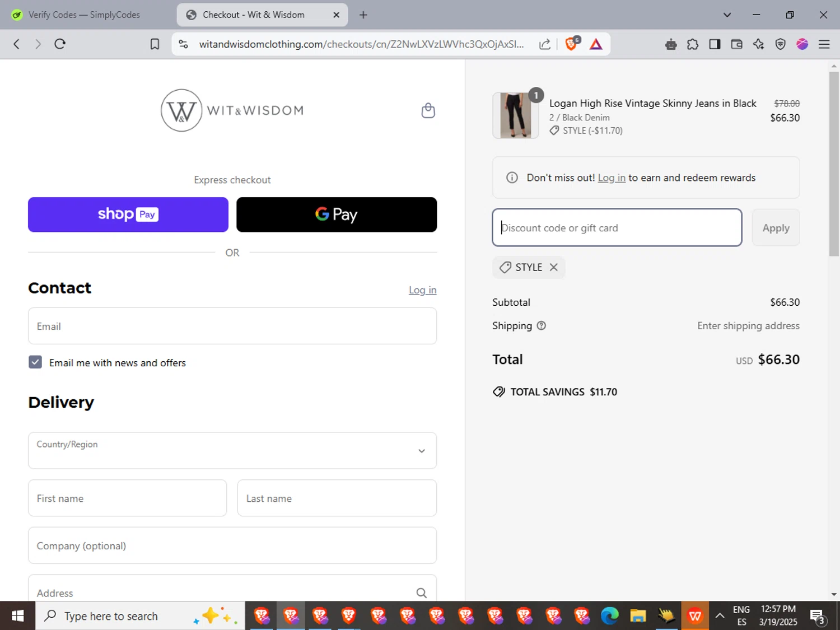
Task: Open the browser profile avatar icon
Action: click(x=802, y=44)
